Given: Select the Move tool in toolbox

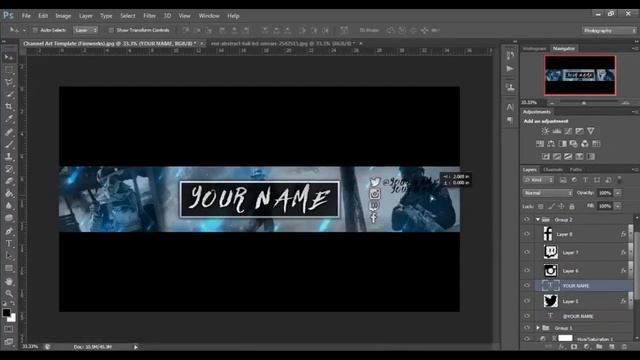Looking at the screenshot, I should click(x=9, y=57).
